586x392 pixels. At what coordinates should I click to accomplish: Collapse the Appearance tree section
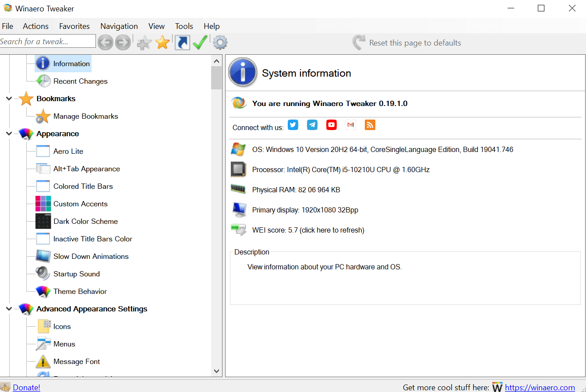pos(9,134)
